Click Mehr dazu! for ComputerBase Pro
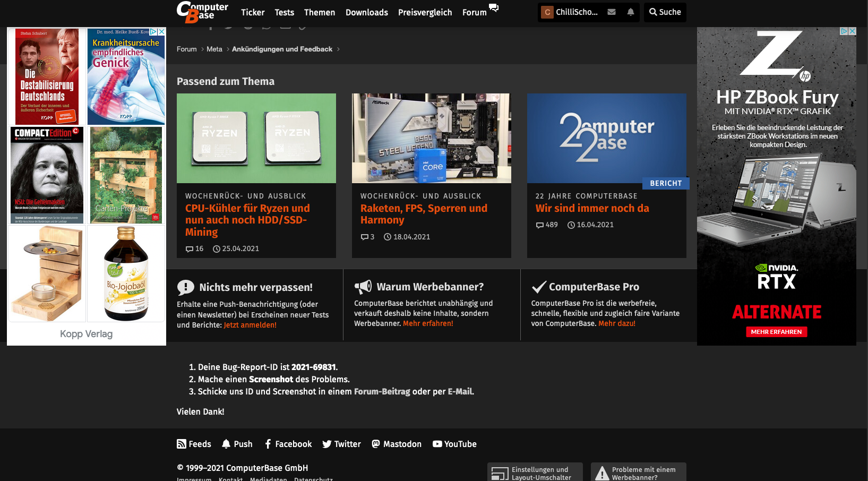This screenshot has height=481, width=868. (617, 323)
